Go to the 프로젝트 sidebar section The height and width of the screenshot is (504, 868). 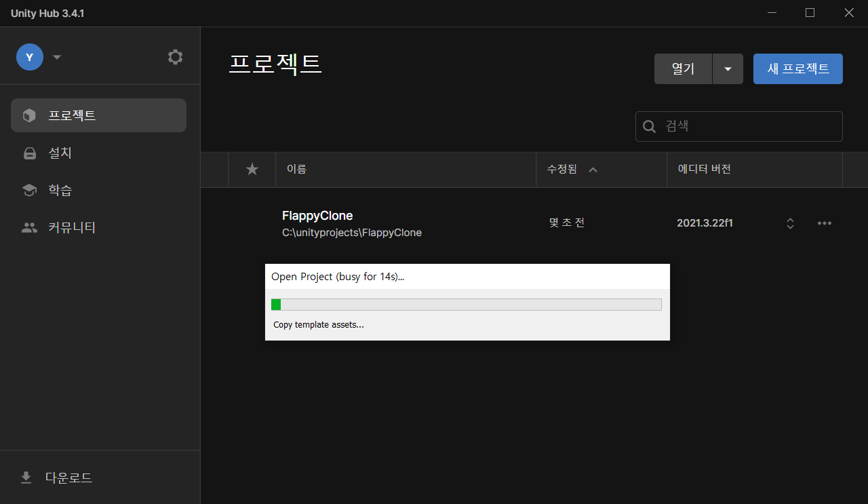98,115
